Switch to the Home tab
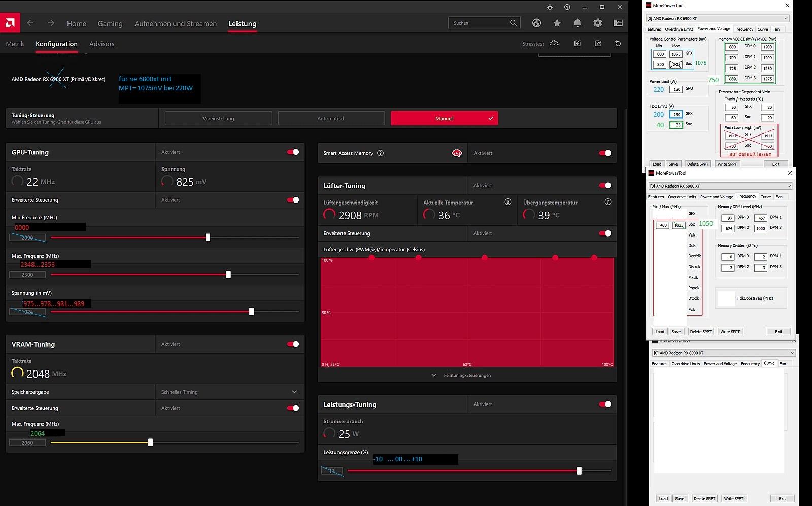 [77, 23]
